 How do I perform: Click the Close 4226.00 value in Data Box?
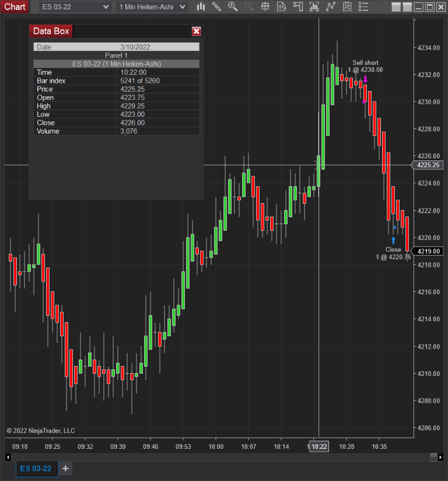(x=132, y=123)
